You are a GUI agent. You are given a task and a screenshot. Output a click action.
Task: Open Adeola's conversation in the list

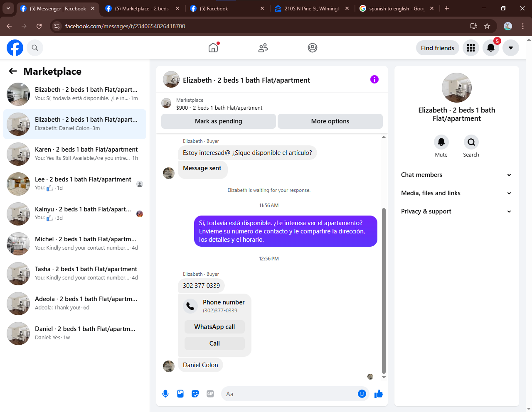pos(75,303)
